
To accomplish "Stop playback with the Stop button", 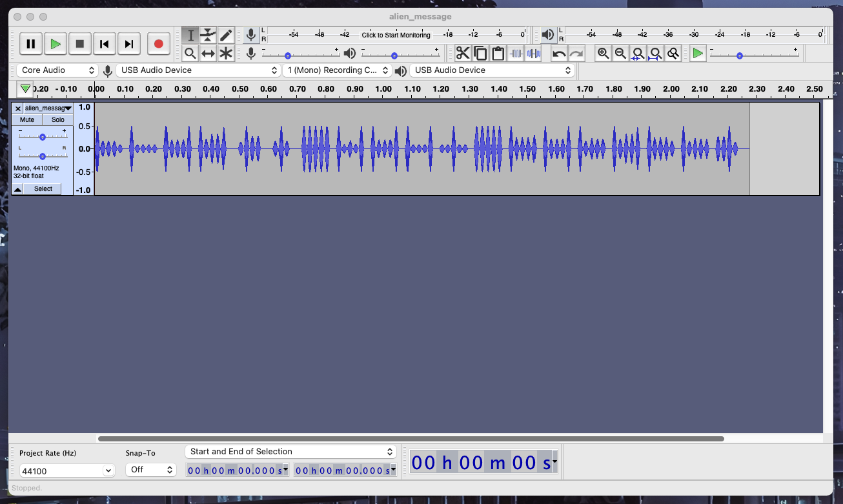I will pos(80,44).
